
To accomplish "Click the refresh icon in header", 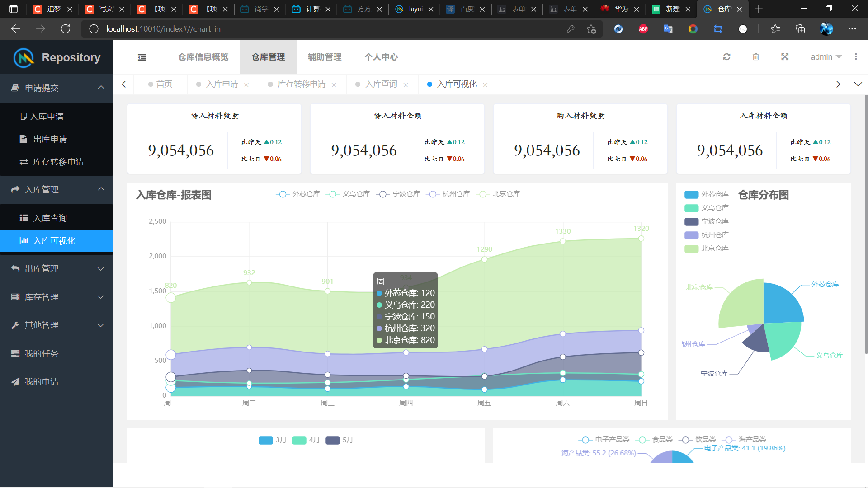I will 726,57.
